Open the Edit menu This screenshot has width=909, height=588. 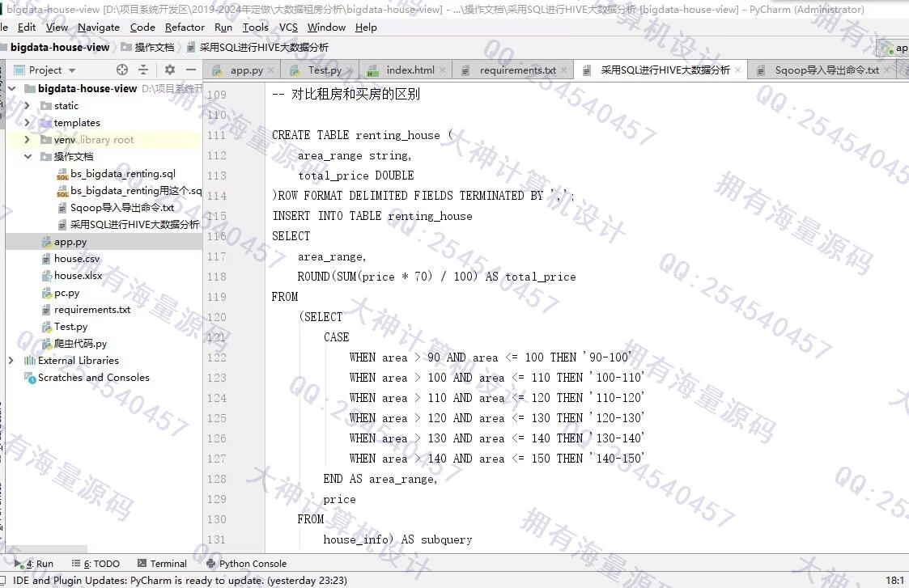27,27
